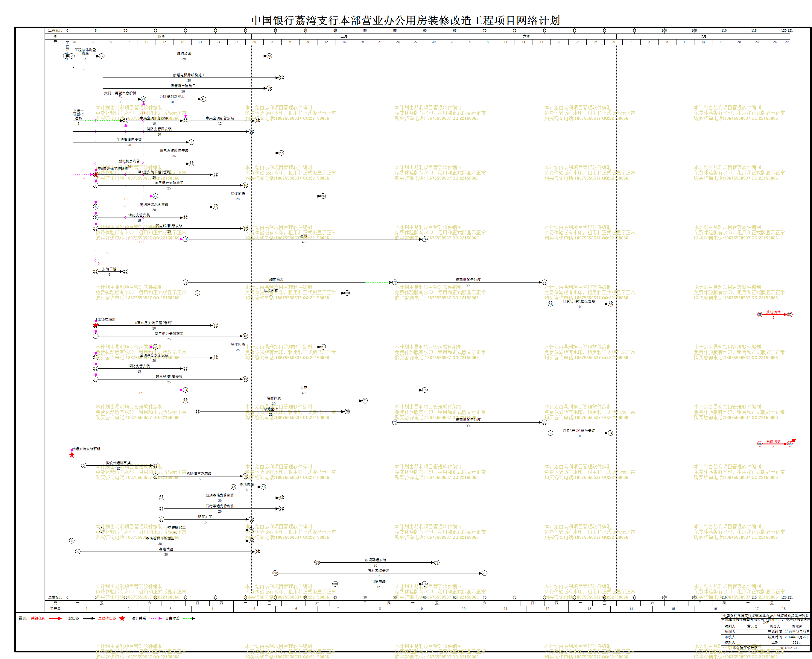This screenshot has width=812, height=659.
Task: Click the 中空玻璃加工 task label
Action: (175, 528)
